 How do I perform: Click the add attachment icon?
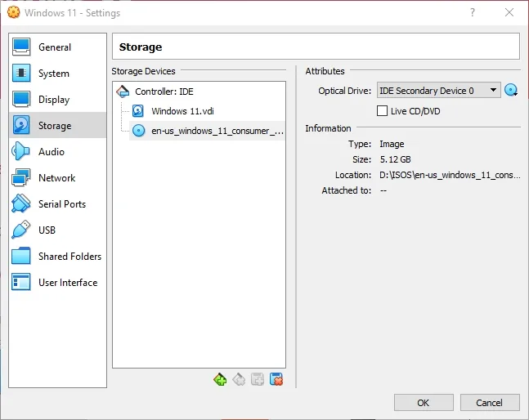[x=258, y=380]
